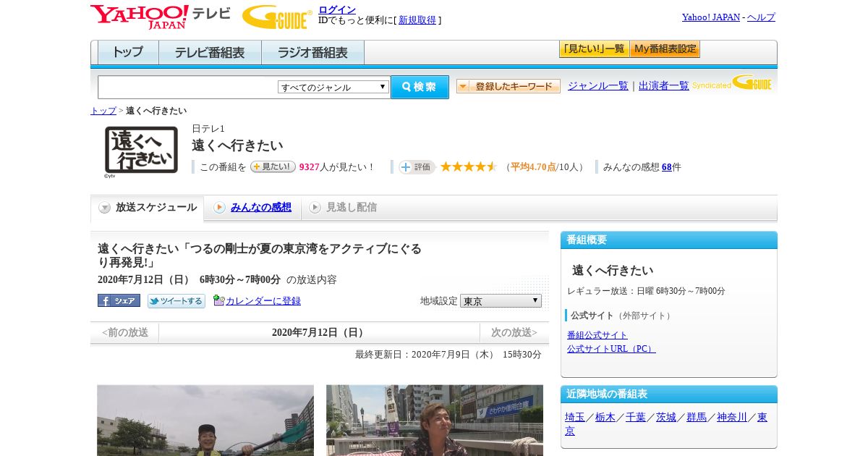Image resolution: width=868 pixels, height=456 pixels.
Task: Select the 見逃し配信 tab
Action: 352,208
